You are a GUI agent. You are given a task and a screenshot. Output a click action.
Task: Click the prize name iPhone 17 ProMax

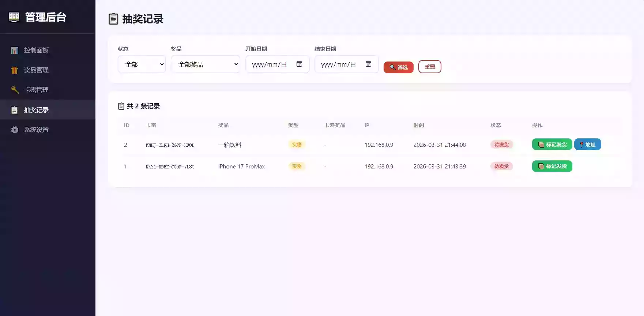(241, 166)
